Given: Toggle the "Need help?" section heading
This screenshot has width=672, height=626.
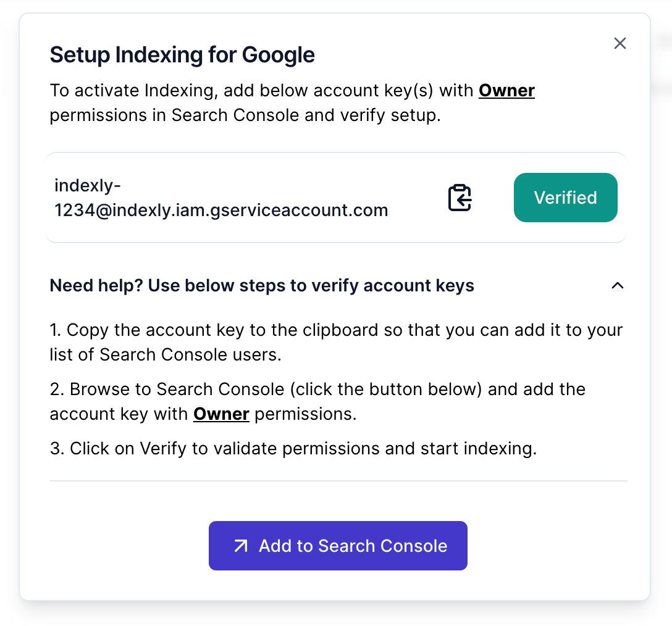Looking at the screenshot, I should 262,286.
